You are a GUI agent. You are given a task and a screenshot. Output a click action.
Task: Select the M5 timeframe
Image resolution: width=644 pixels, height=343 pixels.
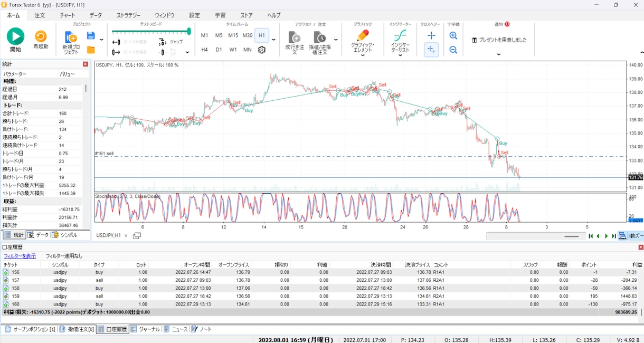(x=219, y=35)
